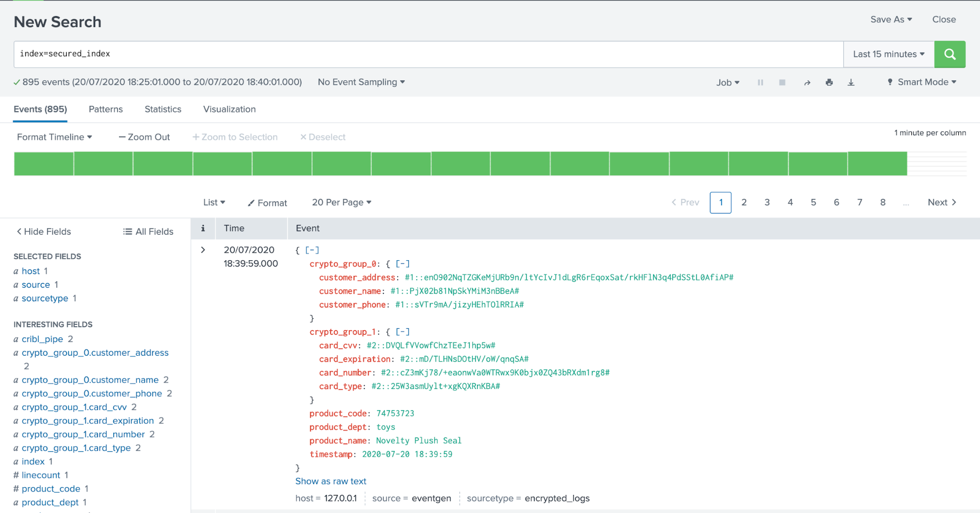
Task: Collapse crypto_group_1 JSON section
Action: [x=402, y=332]
